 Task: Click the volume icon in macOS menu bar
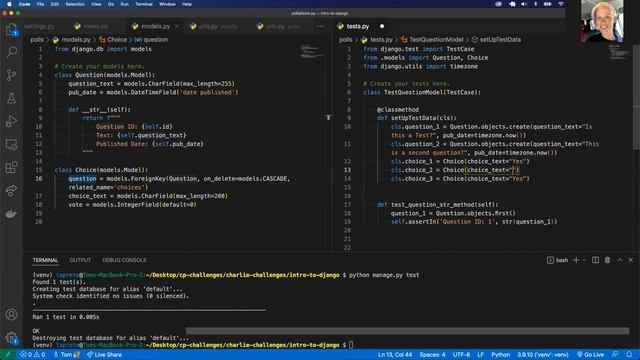coord(524,4)
